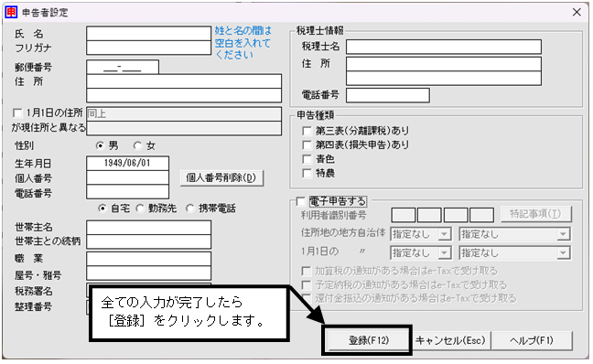Focus applicant 電話番号 input field
Image resolution: width=593 pixels, height=364 pixels.
pos(127,192)
